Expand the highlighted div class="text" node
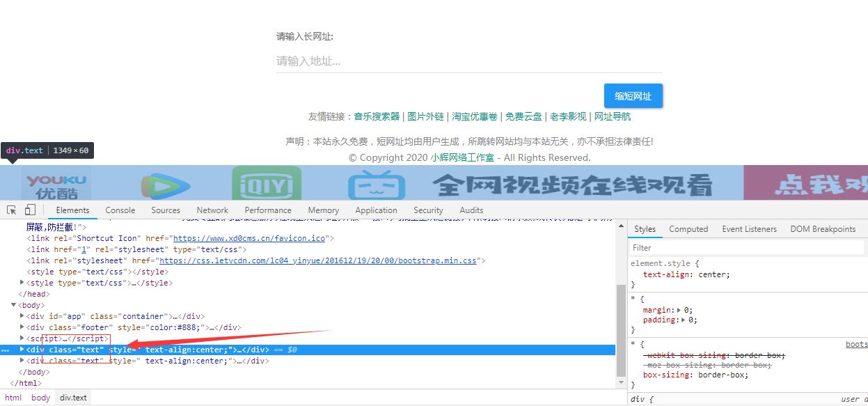The width and height of the screenshot is (868, 406). pyautogui.click(x=22, y=350)
